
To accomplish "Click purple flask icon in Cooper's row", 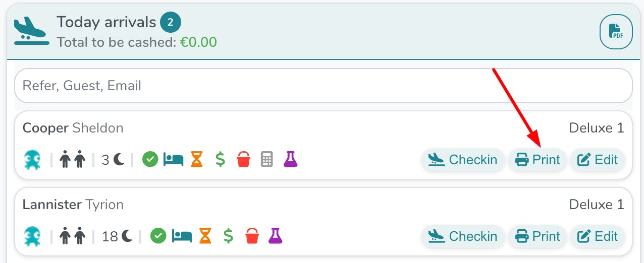I will 290,160.
